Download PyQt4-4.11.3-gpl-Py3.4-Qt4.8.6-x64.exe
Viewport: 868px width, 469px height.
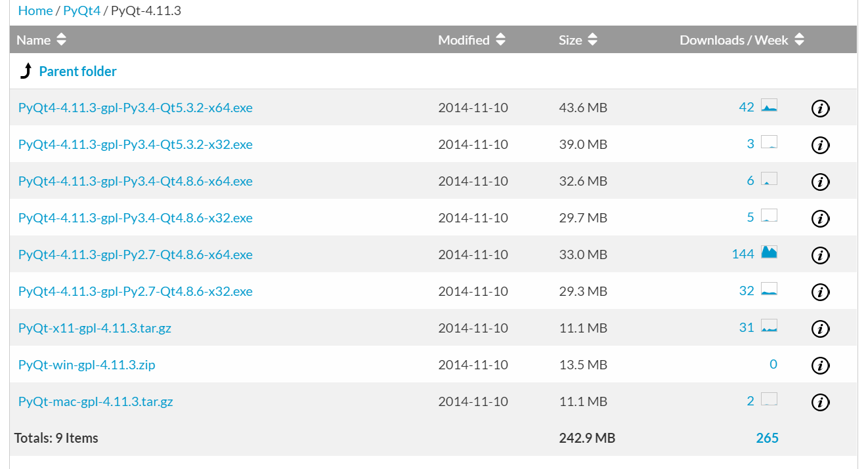[135, 181]
